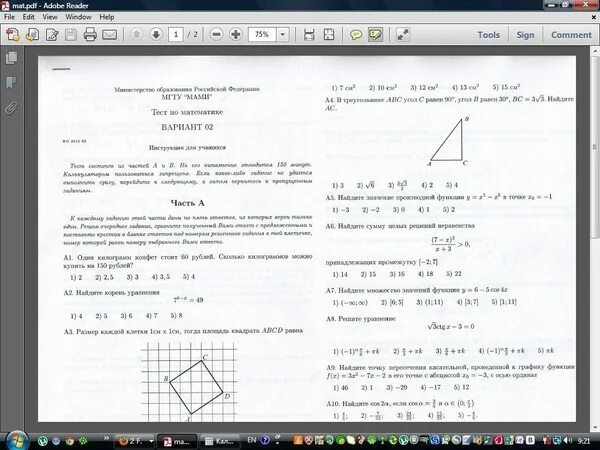Close the document with menu bar X
Viewport: 600px width, 450px height.
click(x=594, y=17)
